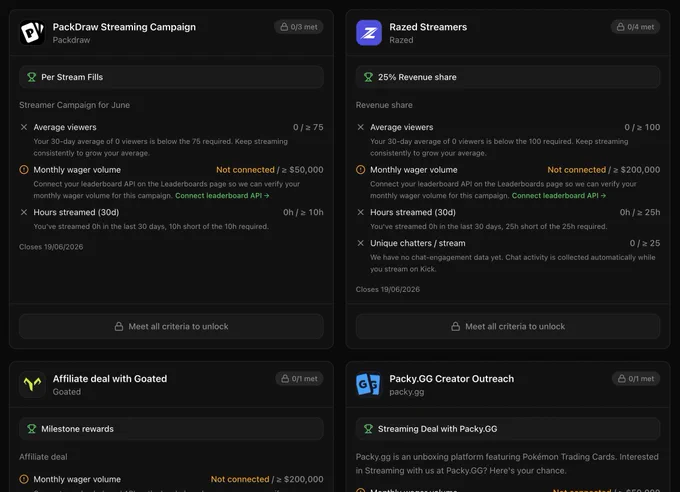Click the Packy.GG logo icon
This screenshot has width=680, height=492.
[369, 384]
